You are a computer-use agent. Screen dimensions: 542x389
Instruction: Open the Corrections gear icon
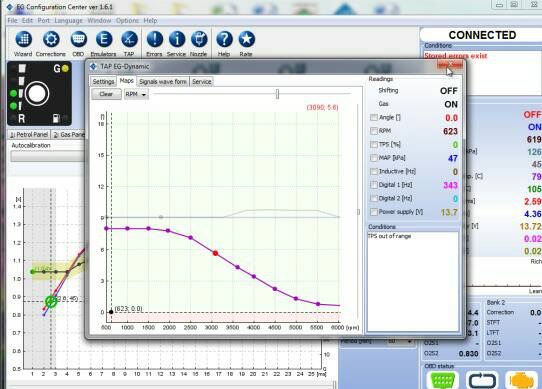(x=51, y=39)
